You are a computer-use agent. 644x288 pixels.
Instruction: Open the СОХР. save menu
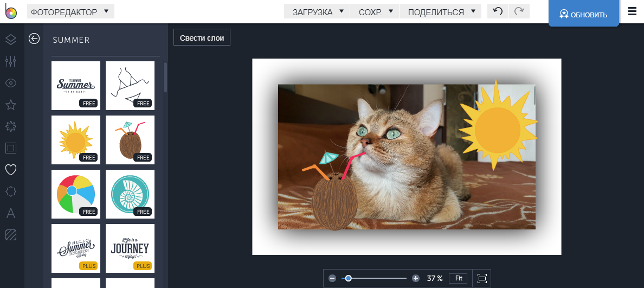point(375,11)
